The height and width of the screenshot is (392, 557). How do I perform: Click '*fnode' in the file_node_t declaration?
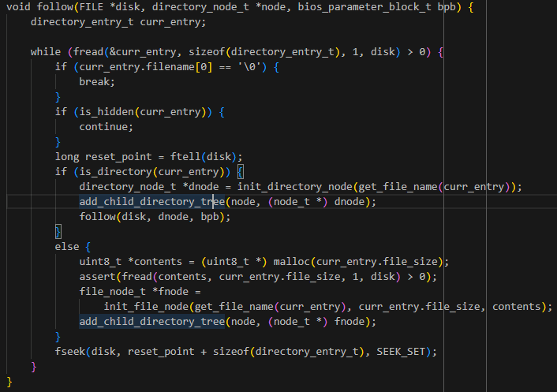click(x=170, y=292)
